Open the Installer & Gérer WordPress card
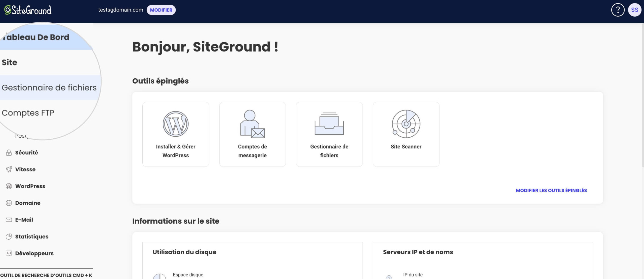Viewport: 644px width, 279px height. [176, 134]
